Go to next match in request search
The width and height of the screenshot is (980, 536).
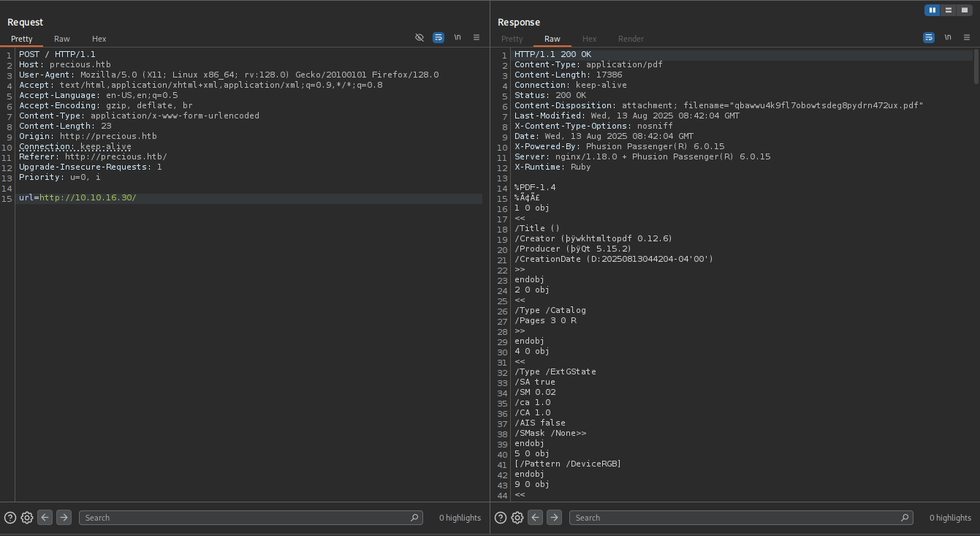(x=64, y=518)
